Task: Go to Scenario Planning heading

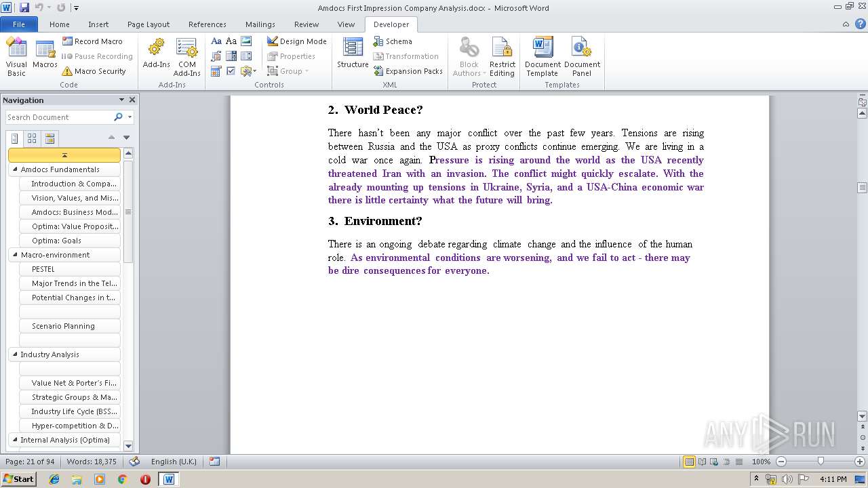Action: coord(70,326)
